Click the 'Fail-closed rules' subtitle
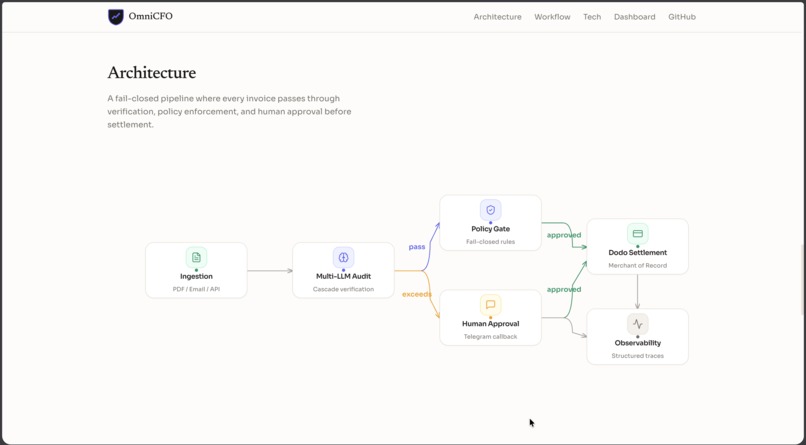This screenshot has width=806, height=445. pos(490,242)
